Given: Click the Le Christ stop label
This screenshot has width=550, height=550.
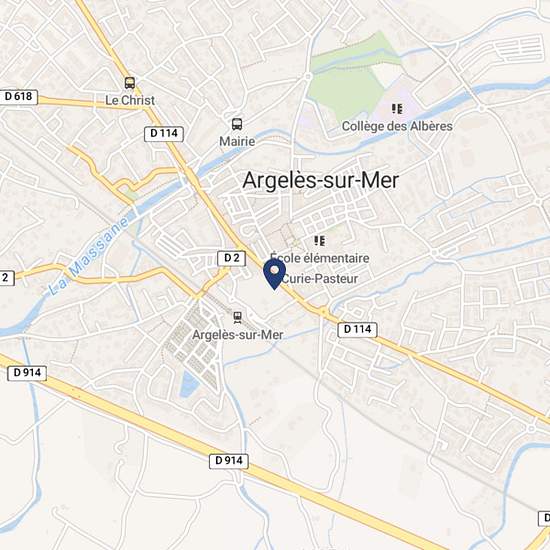Looking at the screenshot, I should pos(130,100).
